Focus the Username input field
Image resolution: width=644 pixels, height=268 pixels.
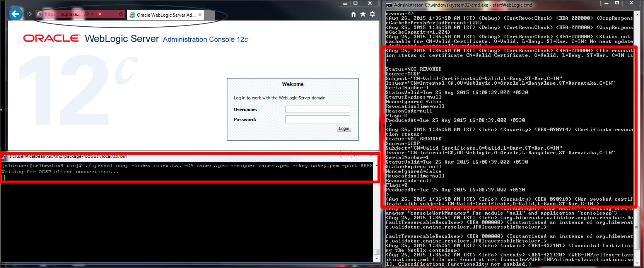[318, 109]
